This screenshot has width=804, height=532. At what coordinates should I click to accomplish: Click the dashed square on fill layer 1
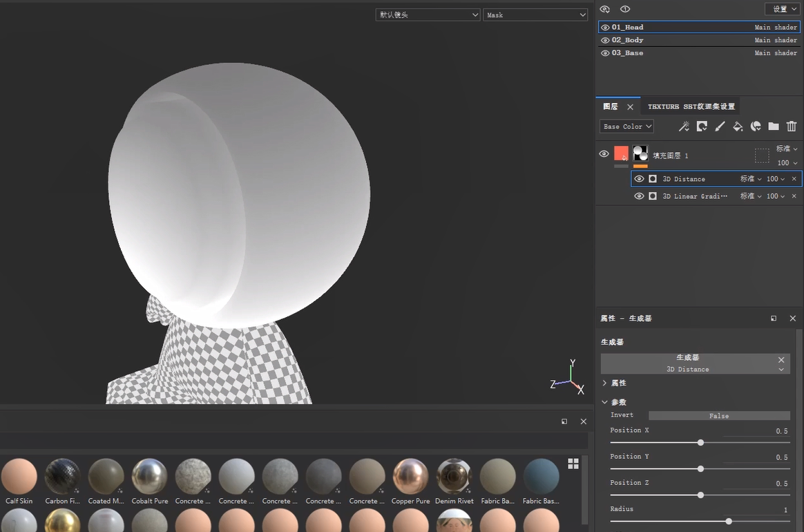762,155
